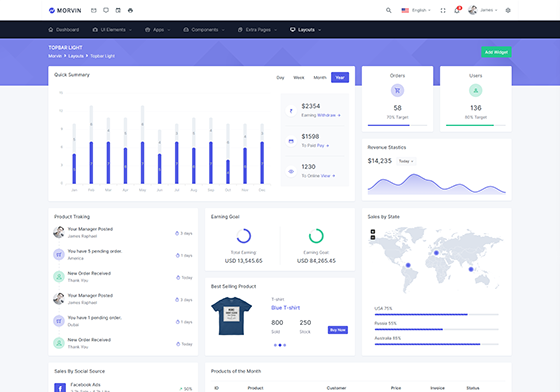Select the Year tab in Quick Summary
The image size is (560, 392).
[x=340, y=77]
